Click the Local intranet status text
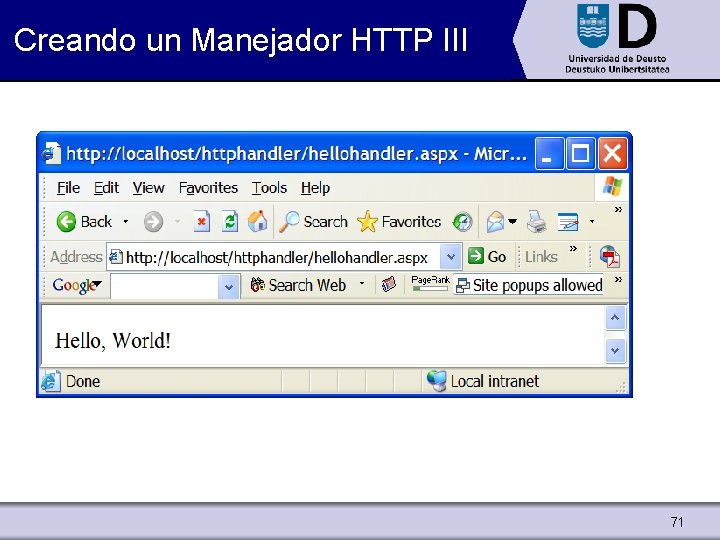 click(495, 381)
